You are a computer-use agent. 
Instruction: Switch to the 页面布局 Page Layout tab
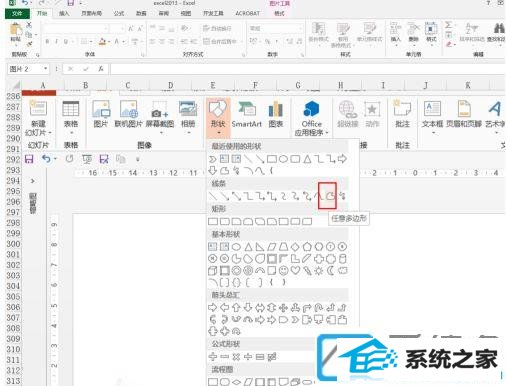pyautogui.click(x=91, y=13)
